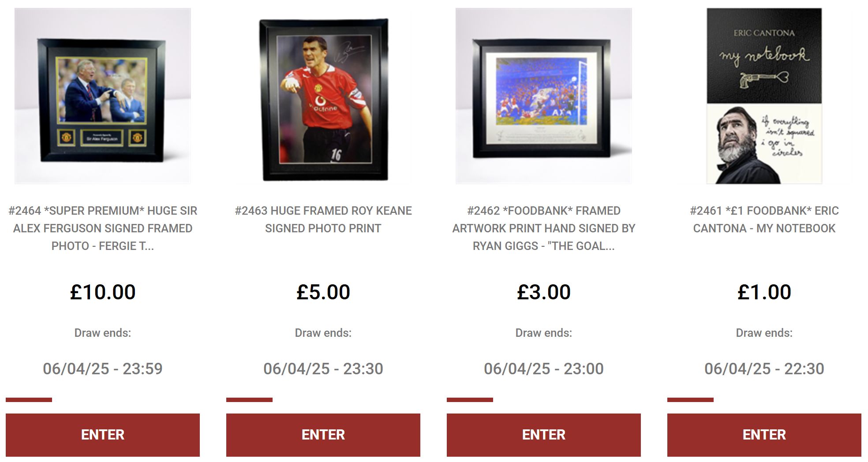
Task: Click ENTER for the £10.00 Ferguson draw
Action: coord(103,435)
